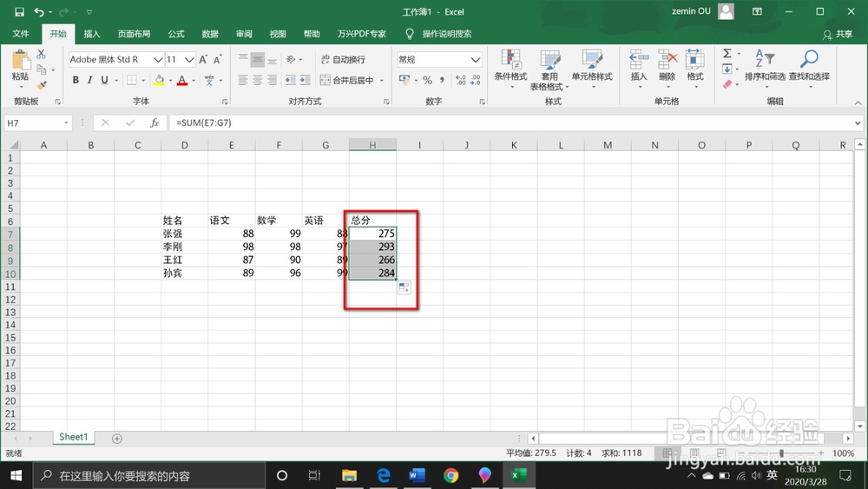Click the Fill down arrow icon

(727, 69)
